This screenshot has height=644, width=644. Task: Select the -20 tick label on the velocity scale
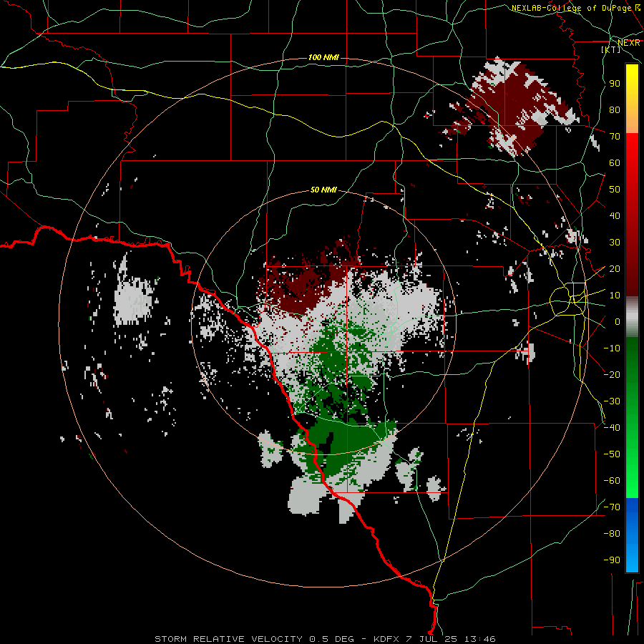pos(612,374)
